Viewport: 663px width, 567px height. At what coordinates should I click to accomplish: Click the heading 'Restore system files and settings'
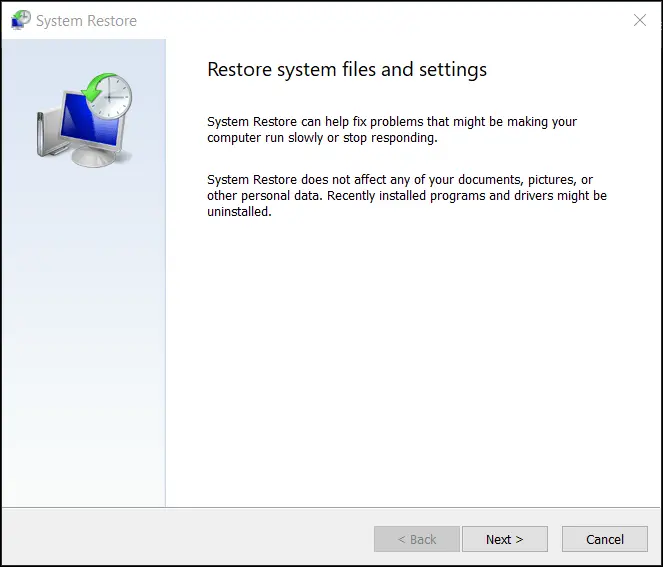347,69
